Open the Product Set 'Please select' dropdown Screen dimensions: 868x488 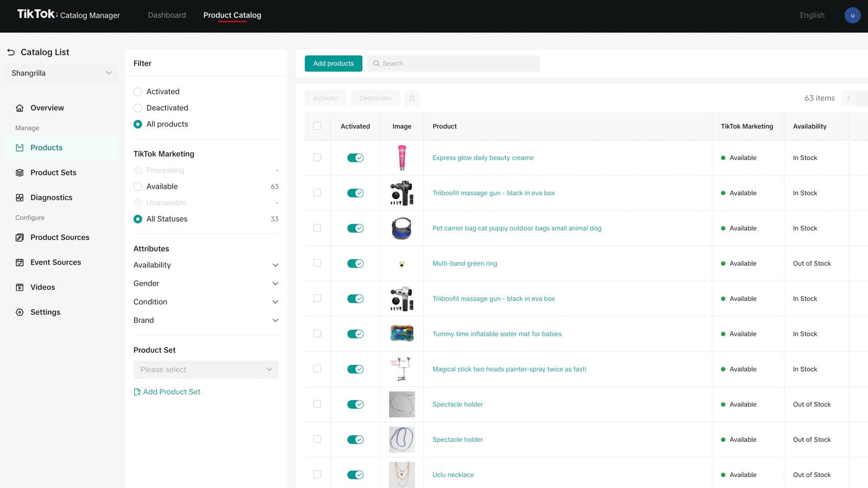pyautogui.click(x=206, y=370)
